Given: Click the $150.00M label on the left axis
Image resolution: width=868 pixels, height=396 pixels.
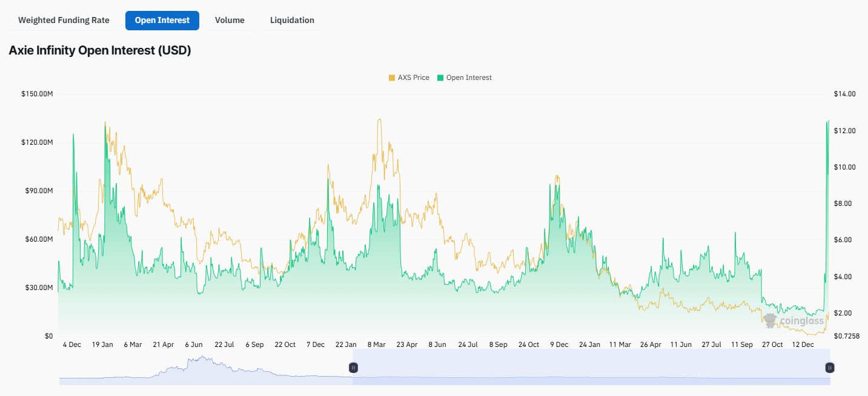Looking at the screenshot, I should [36, 94].
